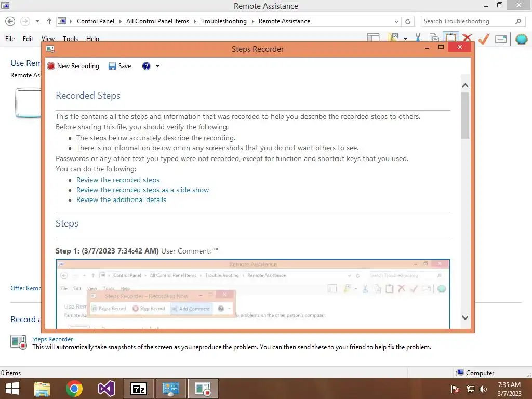Image resolution: width=532 pixels, height=399 pixels.
Task: Click the All Control Panel Items breadcrumb
Action: tap(157, 21)
